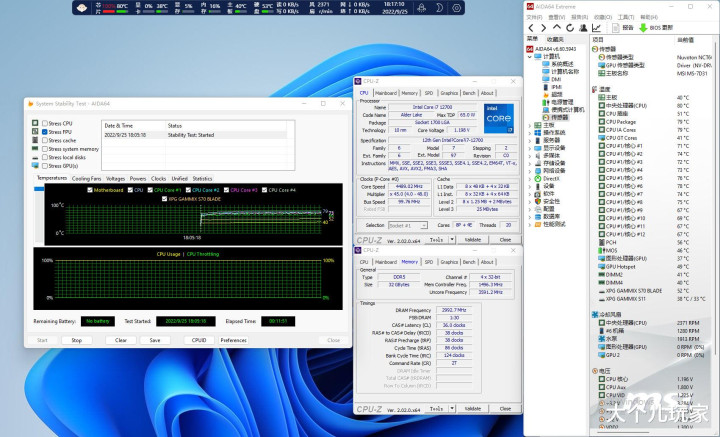720x437 pixels.
Task: Open Tools dropdown arrow in upper CPU-Z window
Action: point(452,240)
